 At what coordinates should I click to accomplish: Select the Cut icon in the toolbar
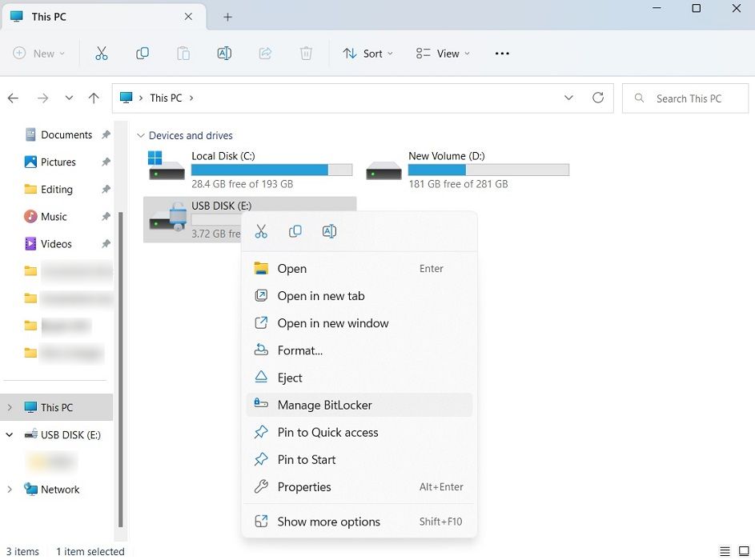pyautogui.click(x=102, y=53)
